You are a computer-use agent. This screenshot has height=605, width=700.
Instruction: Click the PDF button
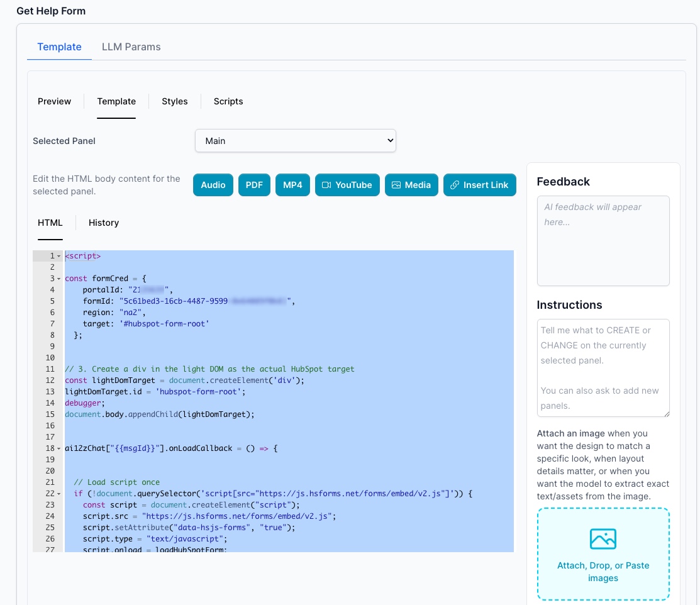pyautogui.click(x=254, y=185)
